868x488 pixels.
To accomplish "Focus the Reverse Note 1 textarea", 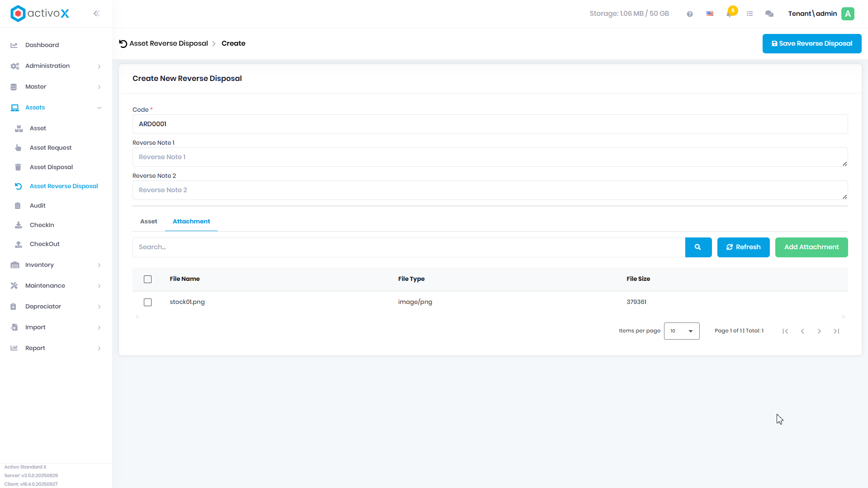I will tap(490, 157).
